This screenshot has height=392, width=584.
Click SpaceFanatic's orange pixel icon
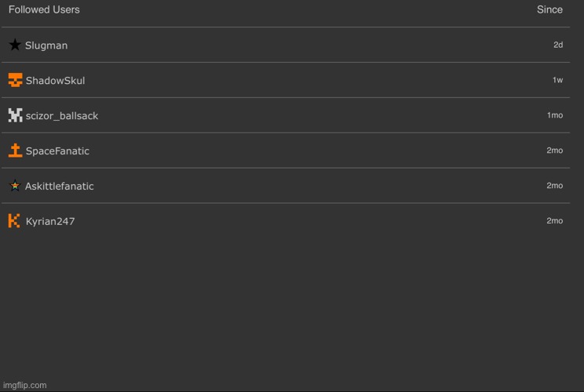pyautogui.click(x=15, y=151)
